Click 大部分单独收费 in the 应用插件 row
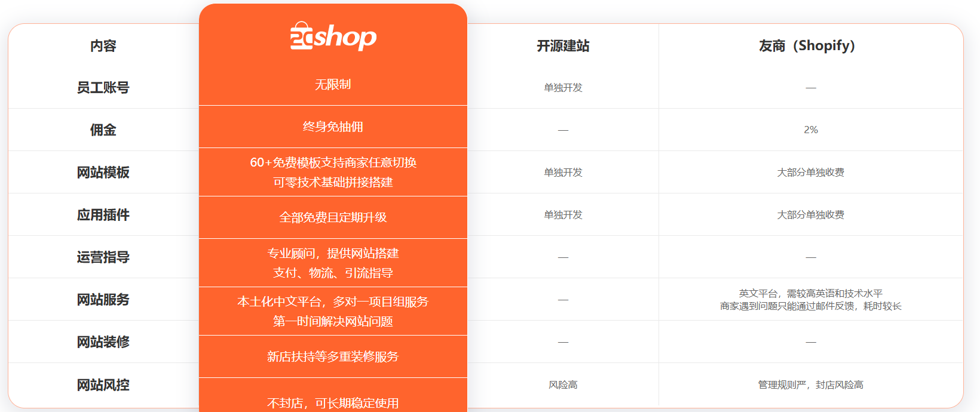Viewport: 980px width, 412px height. (x=810, y=214)
